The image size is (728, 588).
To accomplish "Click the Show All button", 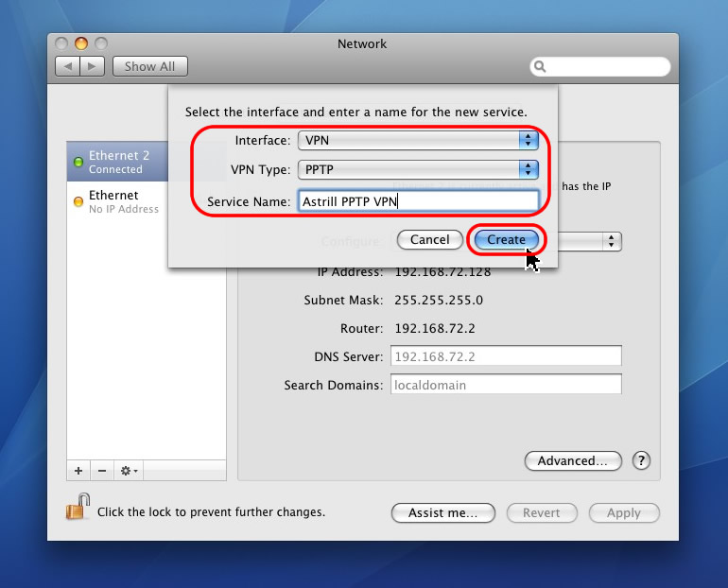I will click(150, 66).
